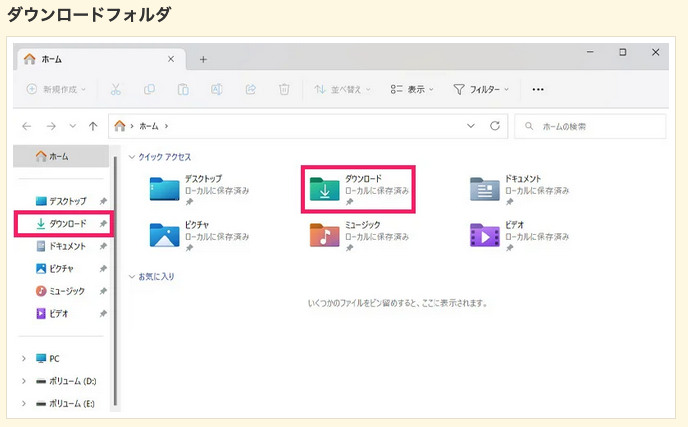Select ダウンロード in the sidebar

pyautogui.click(x=61, y=224)
